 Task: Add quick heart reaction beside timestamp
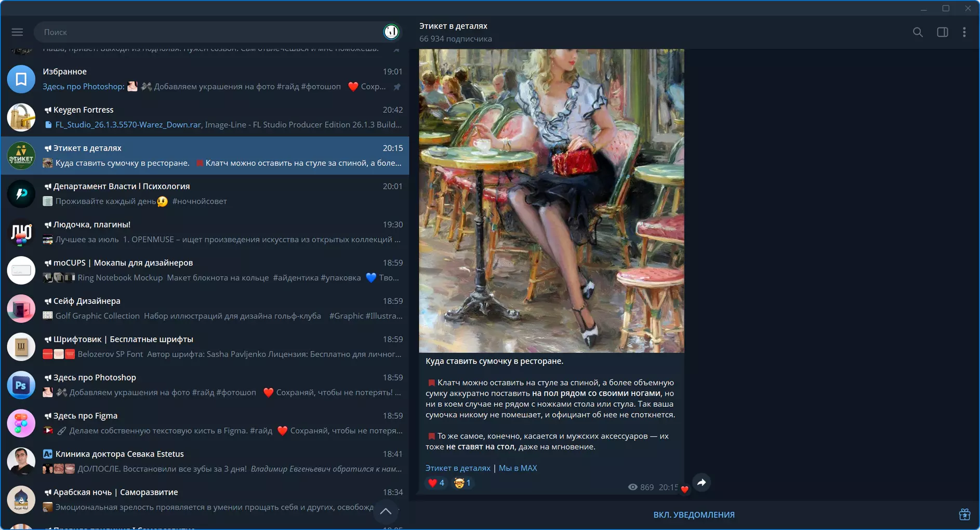tap(684, 489)
